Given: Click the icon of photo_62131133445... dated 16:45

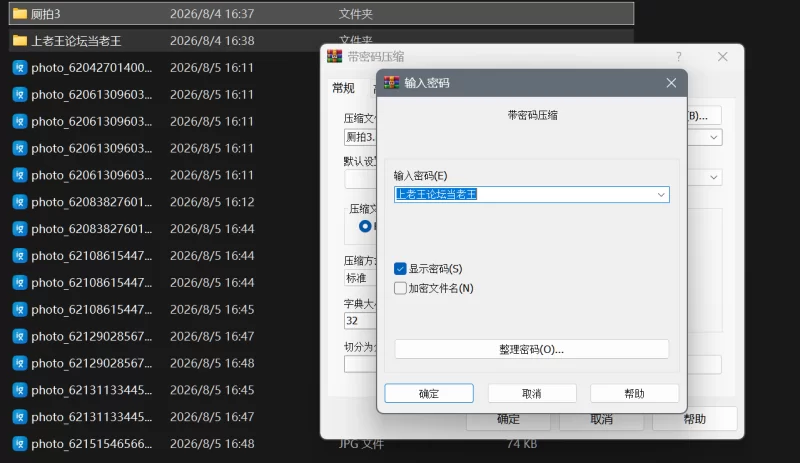Looking at the screenshot, I should coord(20,390).
